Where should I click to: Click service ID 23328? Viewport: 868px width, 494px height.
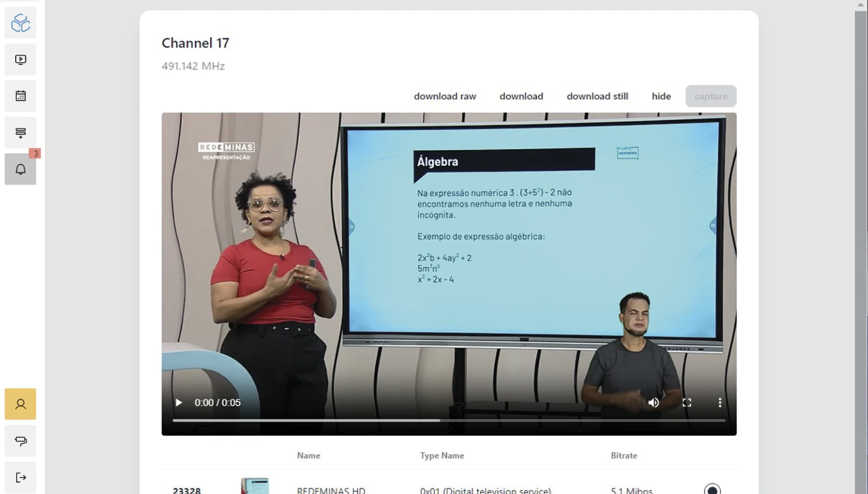tap(187, 490)
